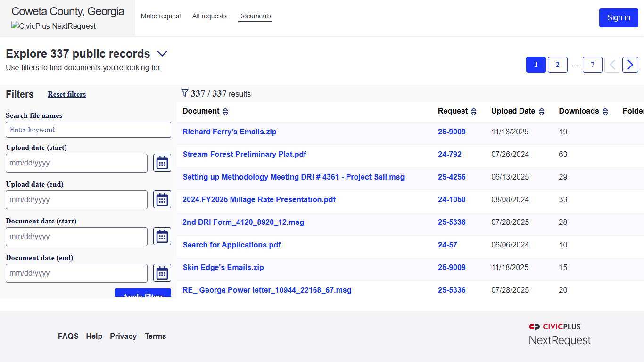
Task: Reset all active filters
Action: tap(66, 94)
